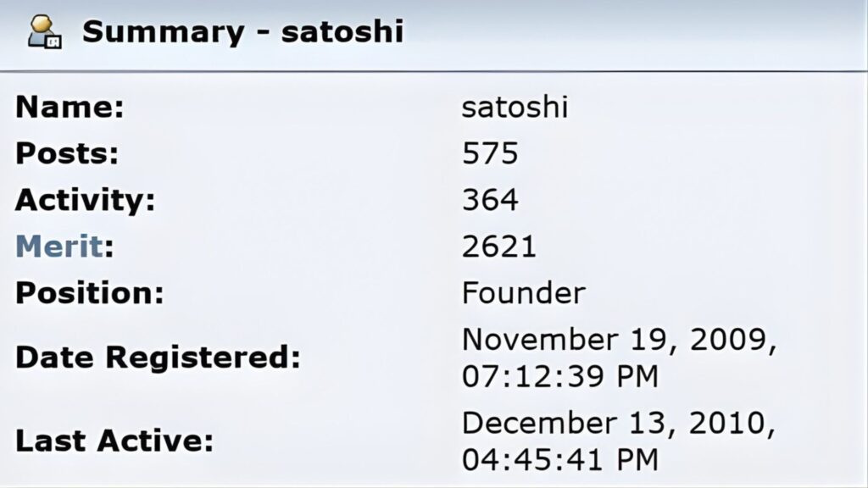Select the registration time 07:12:39 PM
This screenshot has height=488, width=868.
click(x=559, y=376)
